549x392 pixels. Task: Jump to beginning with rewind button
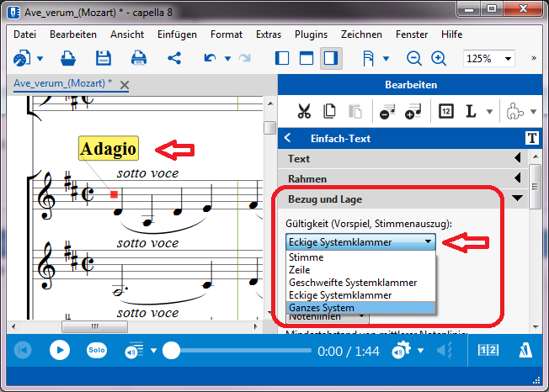[x=23, y=350]
